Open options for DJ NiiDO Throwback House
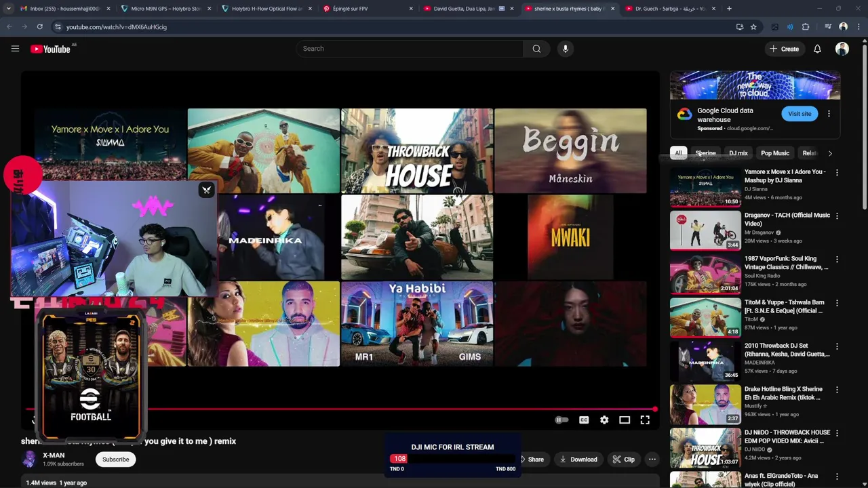 pyautogui.click(x=837, y=433)
